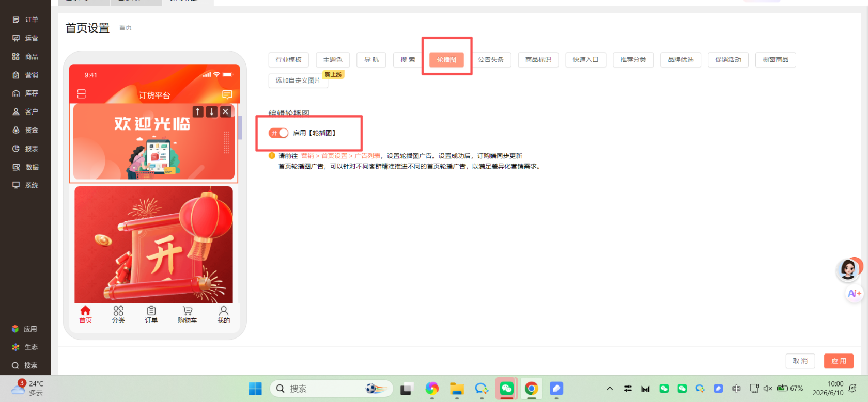868x402 pixels.
Task: Open the 库存 sidebar menu
Action: [25, 93]
